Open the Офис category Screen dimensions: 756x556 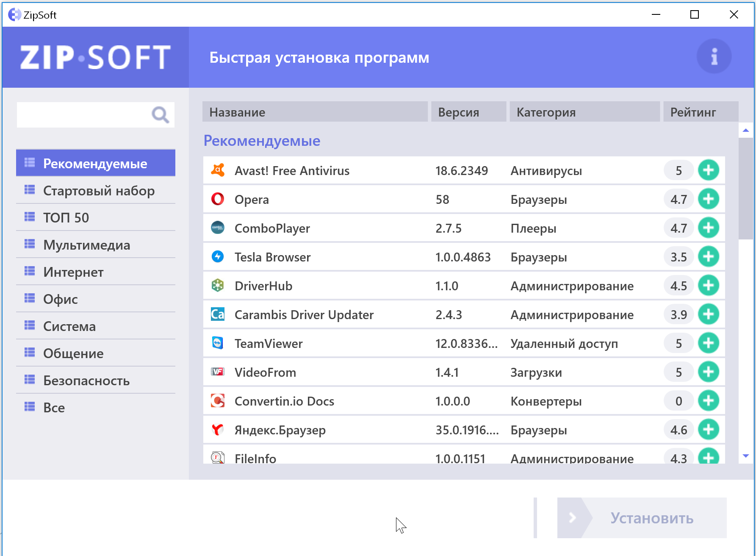96,299
